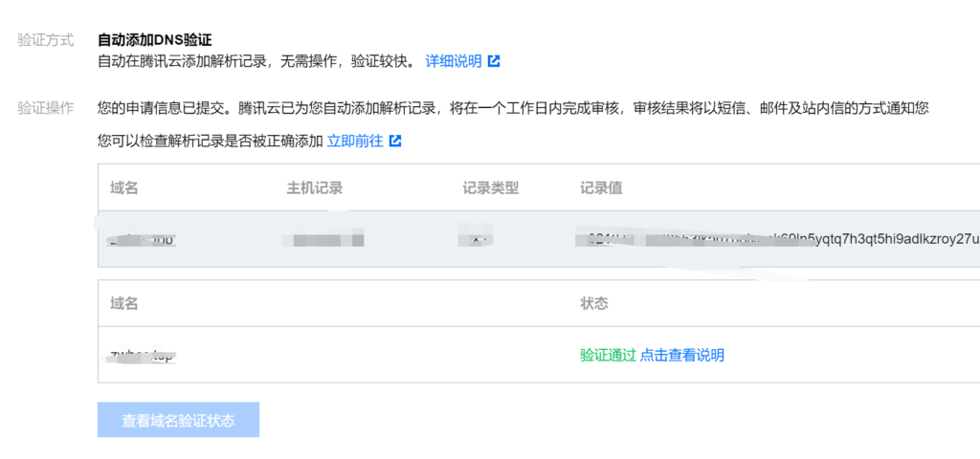The width and height of the screenshot is (980, 459).
Task: Open the 立即前往 link
Action: coord(355,141)
